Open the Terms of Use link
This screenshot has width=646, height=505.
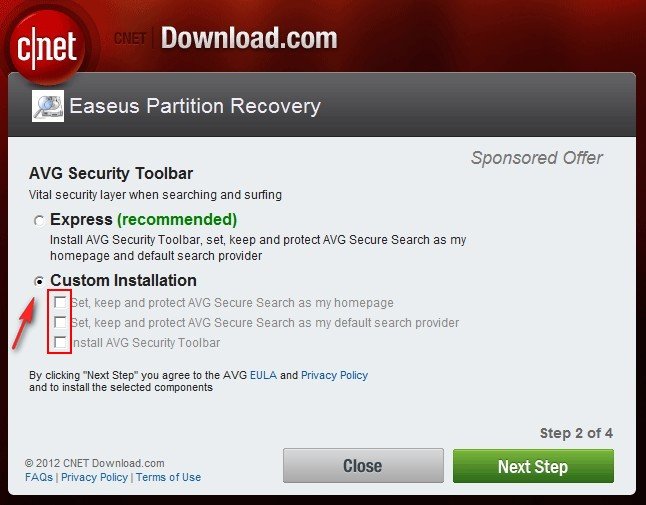pos(169,477)
